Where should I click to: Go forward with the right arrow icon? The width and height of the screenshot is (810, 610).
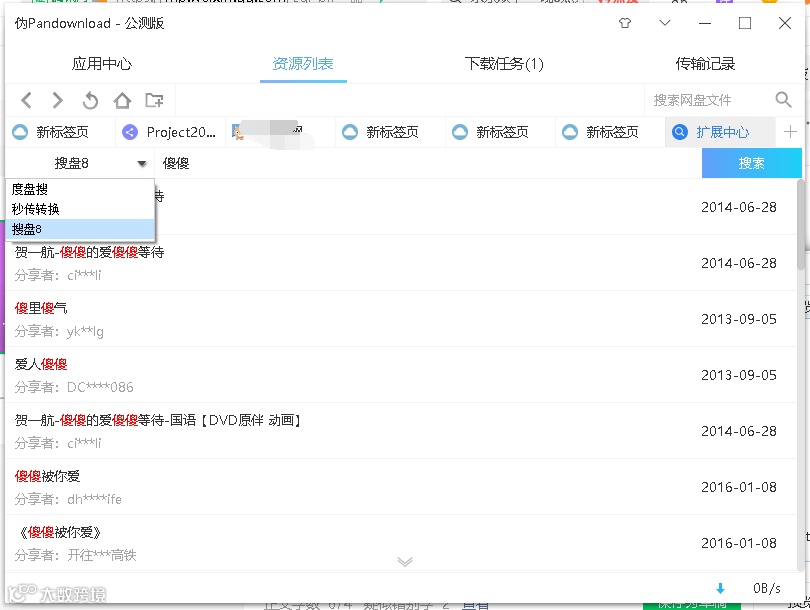click(57, 100)
